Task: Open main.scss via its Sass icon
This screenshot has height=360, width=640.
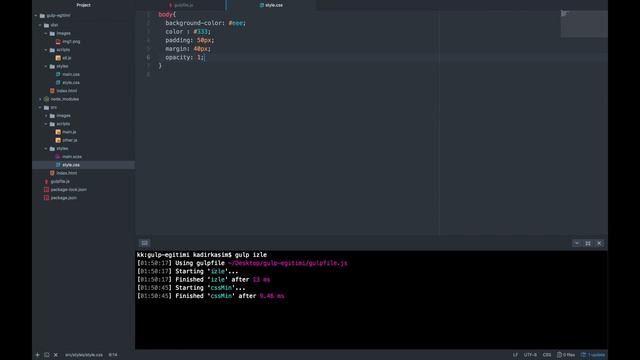Action: pos(58,156)
